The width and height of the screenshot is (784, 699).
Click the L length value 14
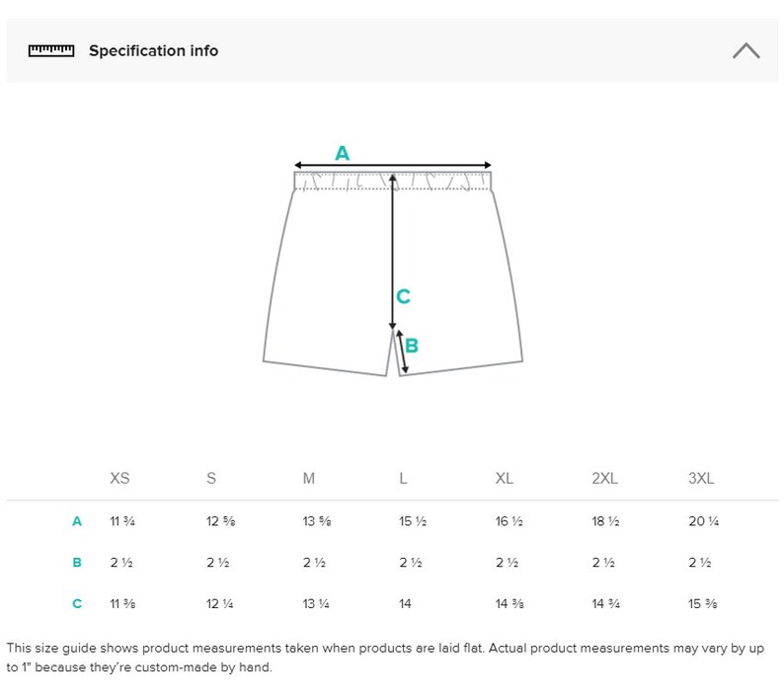coord(405,603)
